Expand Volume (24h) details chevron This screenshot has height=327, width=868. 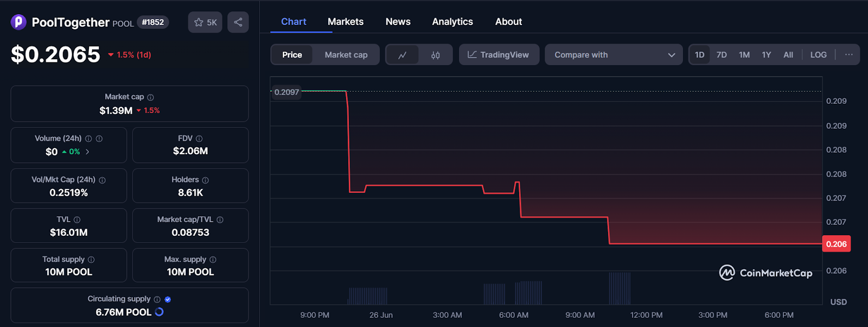pyautogui.click(x=87, y=152)
